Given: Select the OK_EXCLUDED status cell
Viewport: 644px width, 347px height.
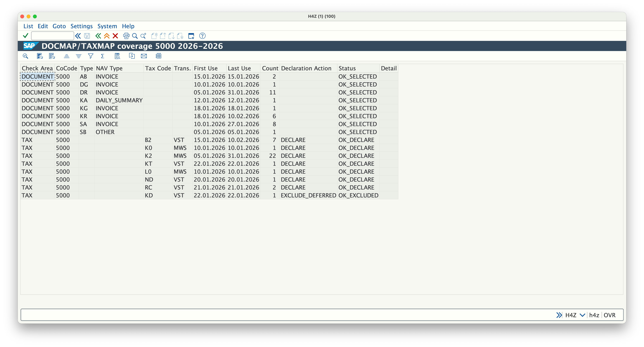Looking at the screenshot, I should coord(358,195).
